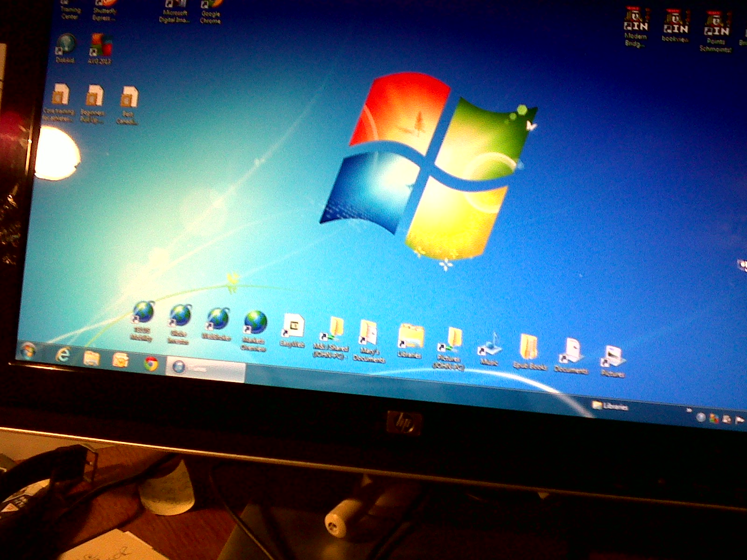Image resolution: width=747 pixels, height=560 pixels.
Task: Open the Windows Start menu orb
Action: point(28,350)
